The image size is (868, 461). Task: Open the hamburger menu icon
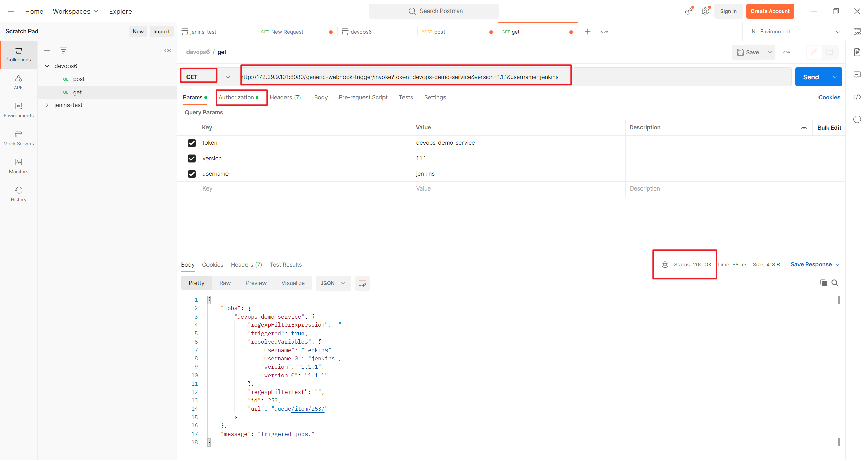pyautogui.click(x=11, y=11)
